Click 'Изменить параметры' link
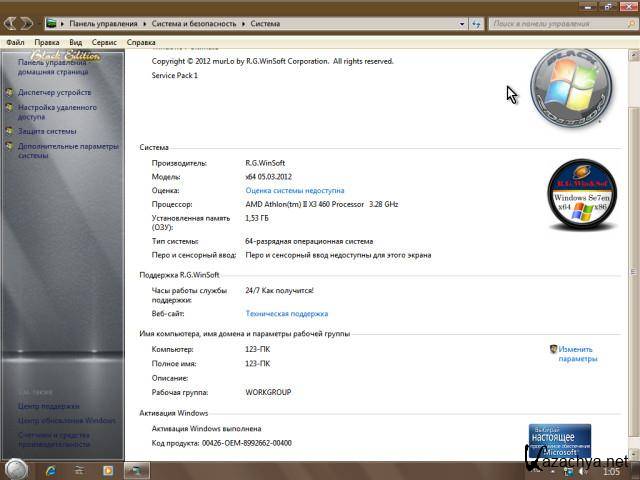Screen dimensions: 640x480 [577, 354]
